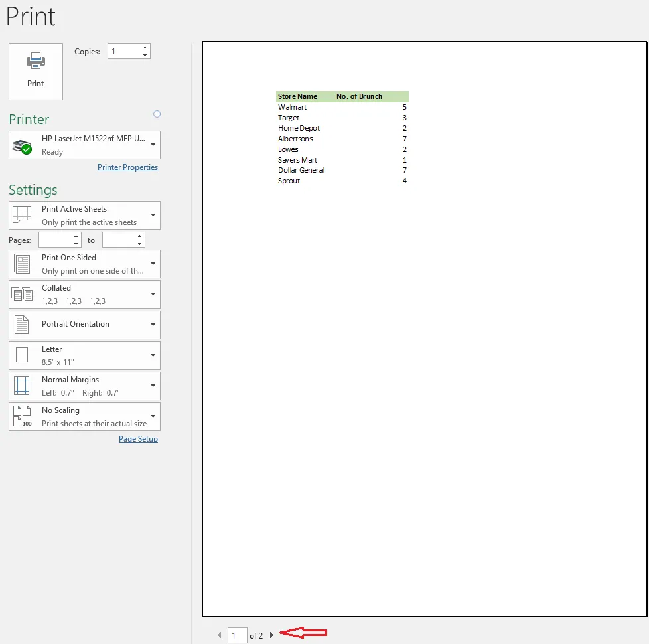Open the No Scaling dropdown
Screen dimensions: 649x644
point(84,417)
